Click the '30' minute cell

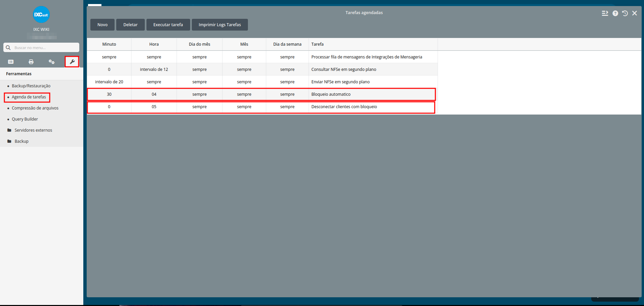109,94
